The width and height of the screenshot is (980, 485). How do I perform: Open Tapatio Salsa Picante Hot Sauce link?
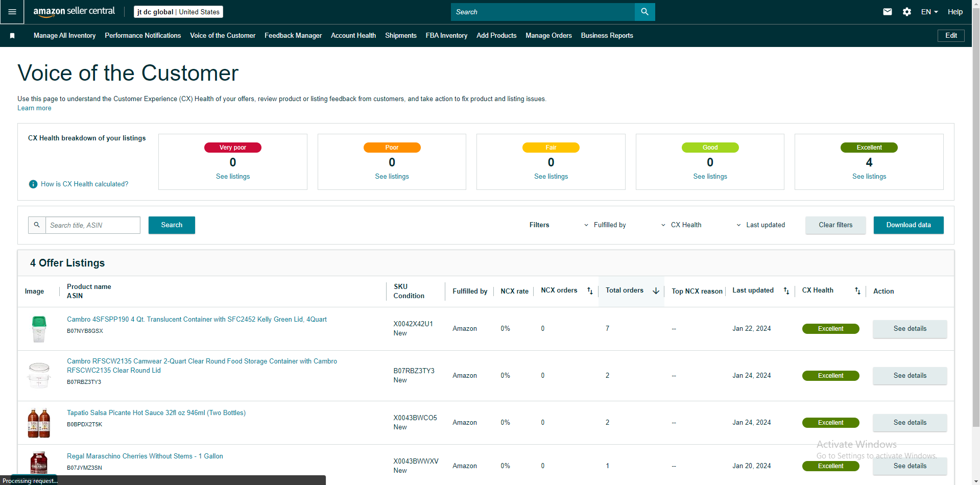click(x=156, y=413)
